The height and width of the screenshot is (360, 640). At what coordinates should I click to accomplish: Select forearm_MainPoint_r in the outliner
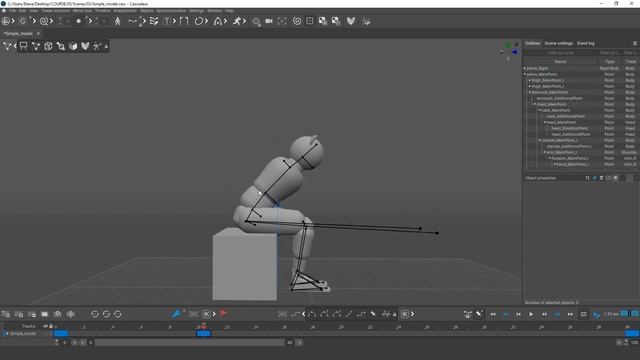(570, 158)
